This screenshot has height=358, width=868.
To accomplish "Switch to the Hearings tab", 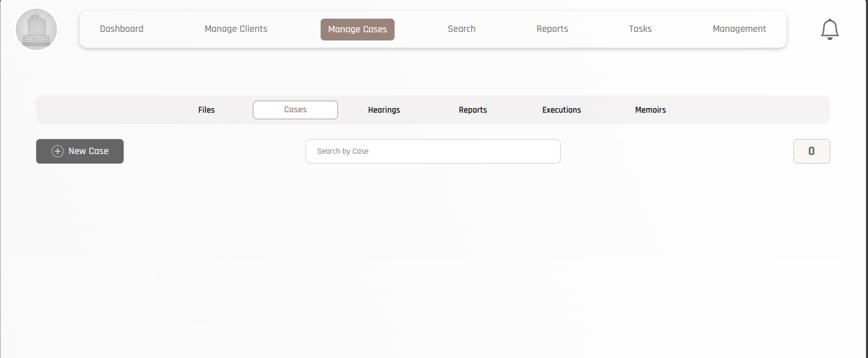I will [x=384, y=110].
